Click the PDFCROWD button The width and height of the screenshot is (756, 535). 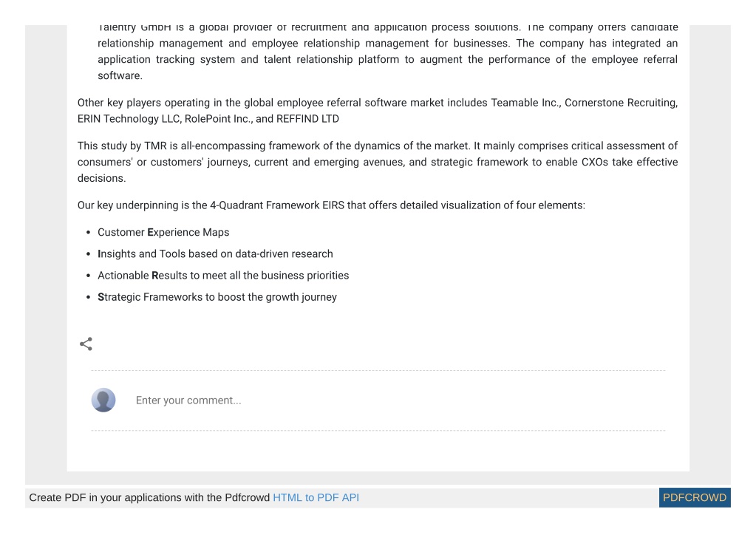click(694, 498)
